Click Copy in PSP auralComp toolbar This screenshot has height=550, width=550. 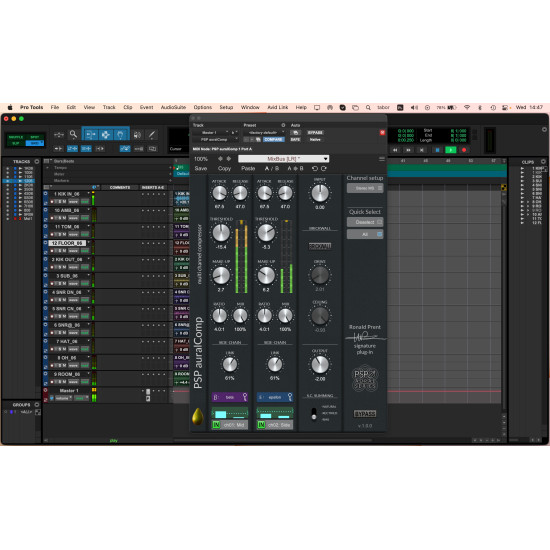click(x=224, y=168)
